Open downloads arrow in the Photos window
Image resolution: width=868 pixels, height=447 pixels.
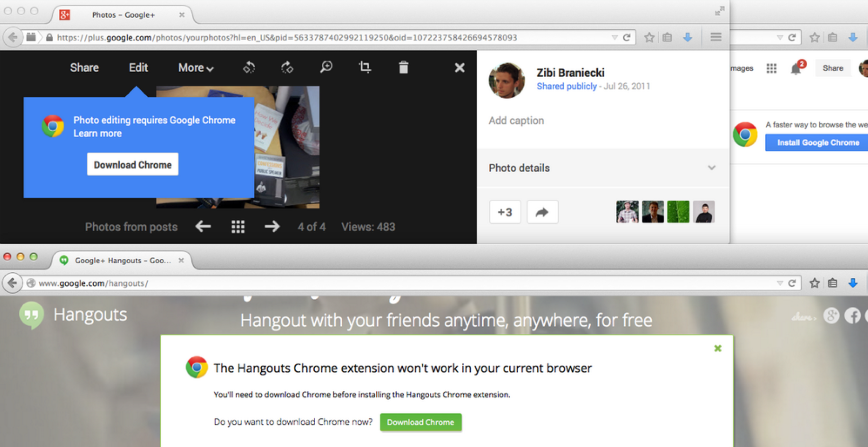pyautogui.click(x=688, y=37)
